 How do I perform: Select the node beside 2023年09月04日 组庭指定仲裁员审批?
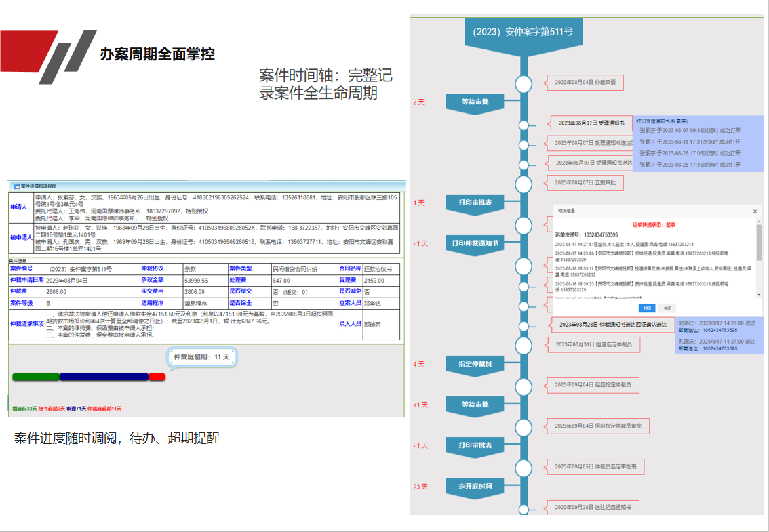point(524,428)
